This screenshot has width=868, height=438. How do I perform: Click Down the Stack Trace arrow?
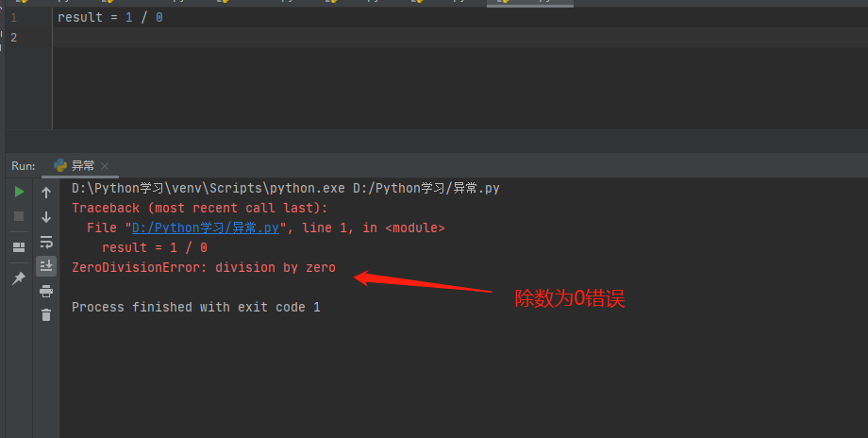click(x=46, y=216)
